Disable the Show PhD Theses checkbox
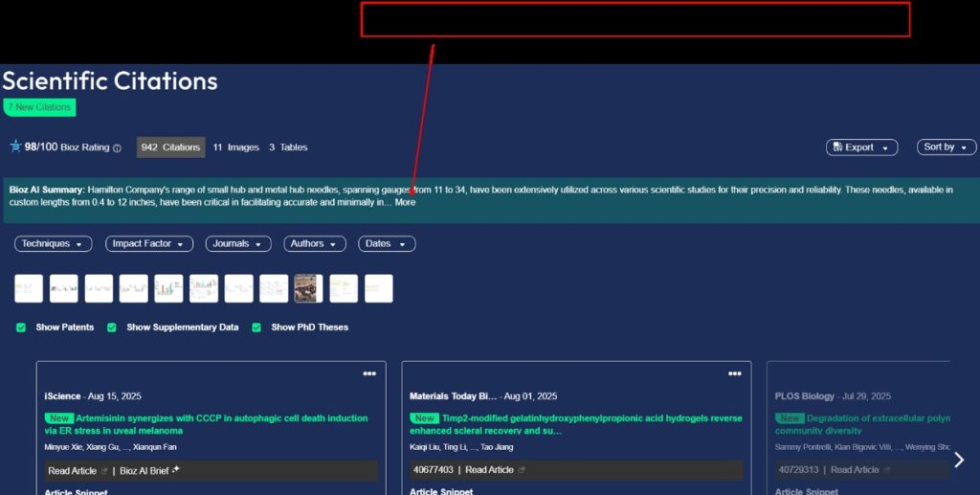 256,327
